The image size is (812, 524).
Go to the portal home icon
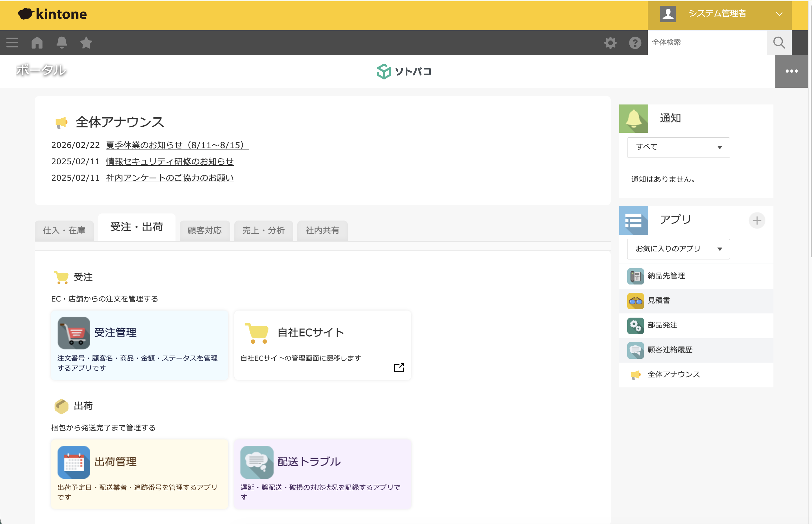click(37, 42)
